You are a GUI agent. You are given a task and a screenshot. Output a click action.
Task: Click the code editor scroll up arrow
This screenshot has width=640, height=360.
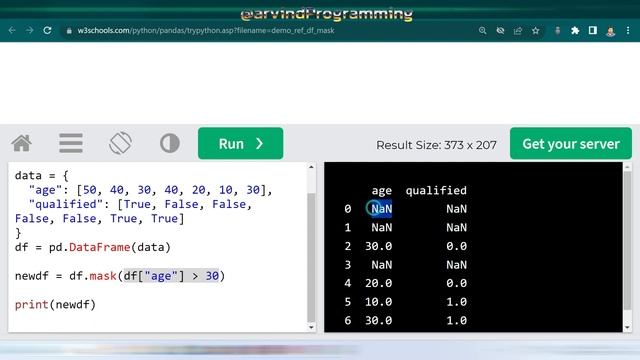[311, 167]
